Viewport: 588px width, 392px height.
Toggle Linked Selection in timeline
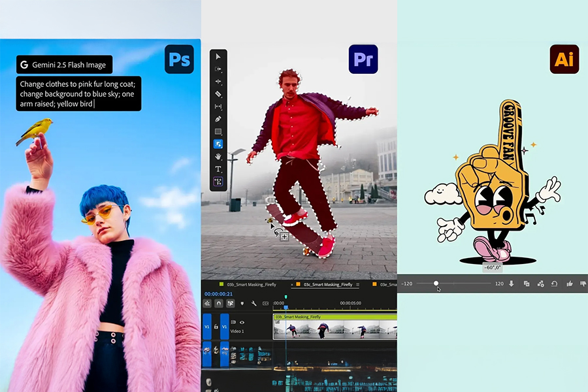[x=230, y=303]
